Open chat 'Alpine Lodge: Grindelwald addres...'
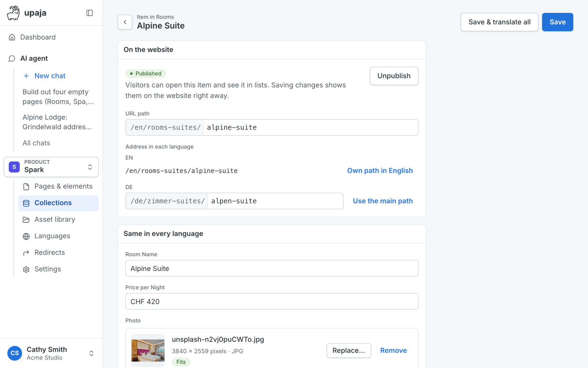Viewport: 588px width, 368px height. point(58,122)
